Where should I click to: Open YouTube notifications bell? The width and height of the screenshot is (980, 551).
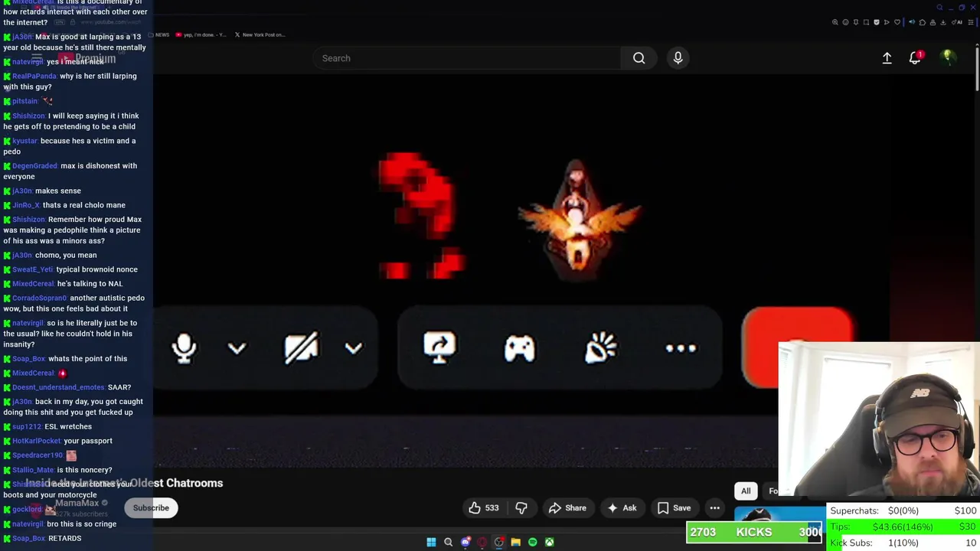click(915, 58)
